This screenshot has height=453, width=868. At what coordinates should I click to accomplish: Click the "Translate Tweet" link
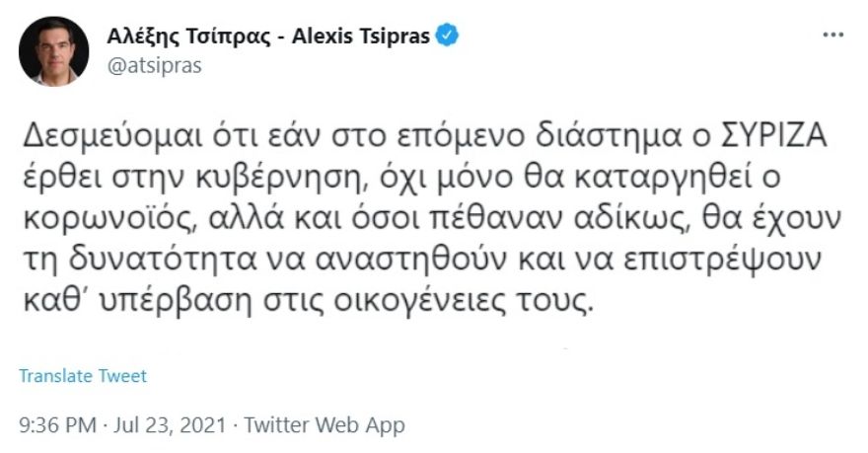coord(83,376)
